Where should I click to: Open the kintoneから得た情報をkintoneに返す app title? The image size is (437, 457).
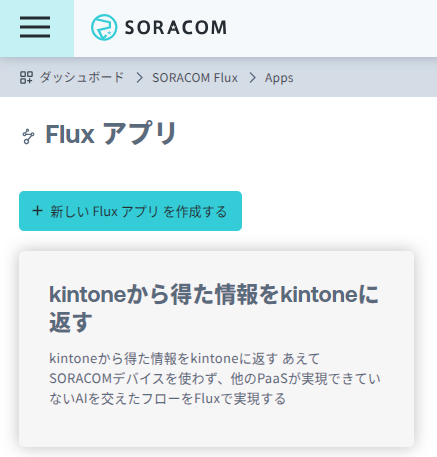pyautogui.click(x=214, y=308)
